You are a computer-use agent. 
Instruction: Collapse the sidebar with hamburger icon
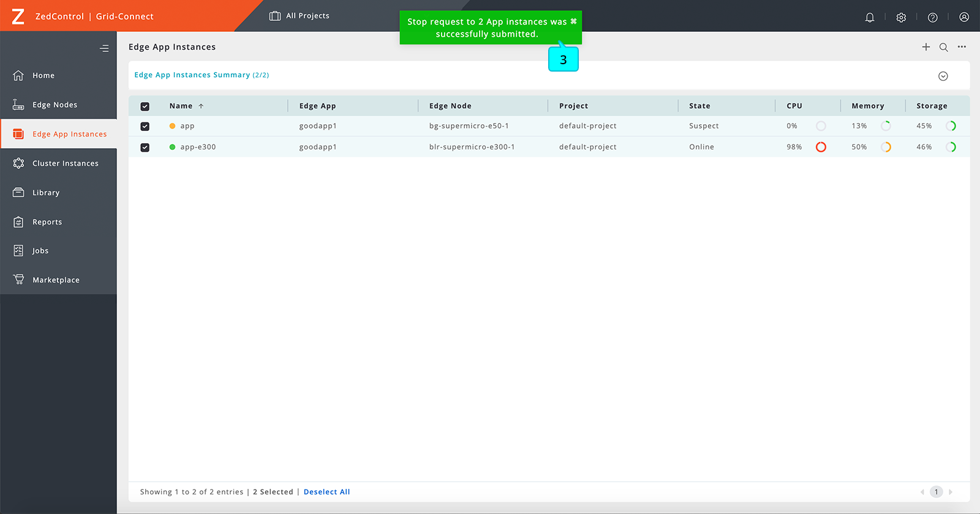104,48
